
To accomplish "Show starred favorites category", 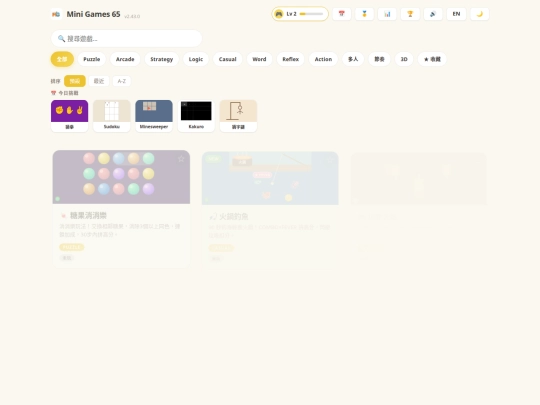I will (432, 59).
